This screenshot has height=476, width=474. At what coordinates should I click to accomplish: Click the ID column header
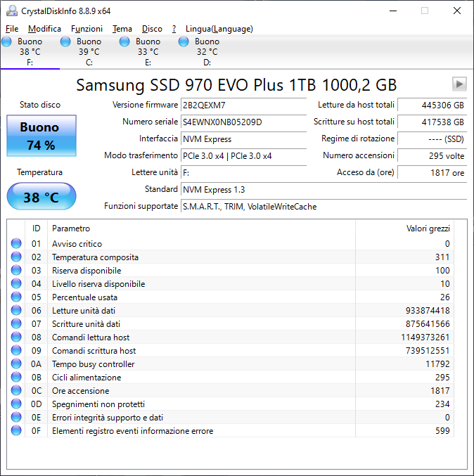(x=36, y=229)
